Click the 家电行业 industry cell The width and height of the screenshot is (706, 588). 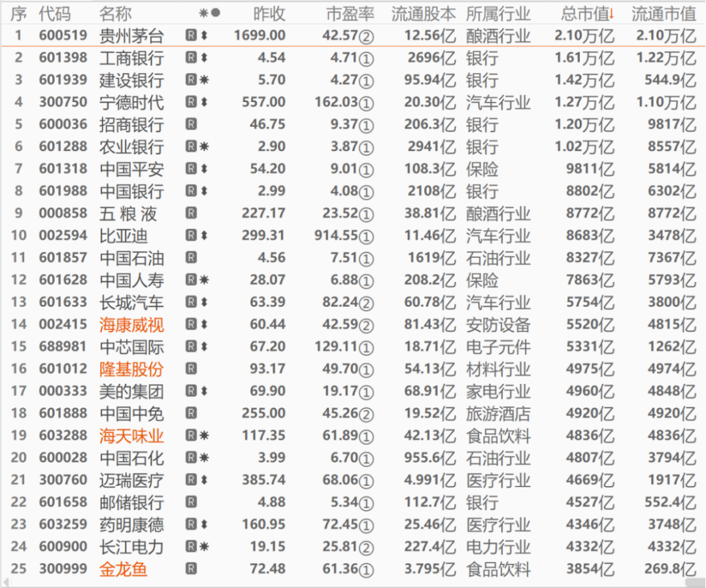pos(498,391)
